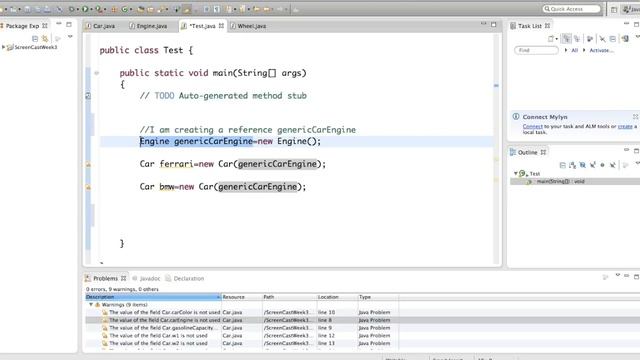
Task: Toggle Hide Non-Public Members in Outline
Action: point(602,165)
